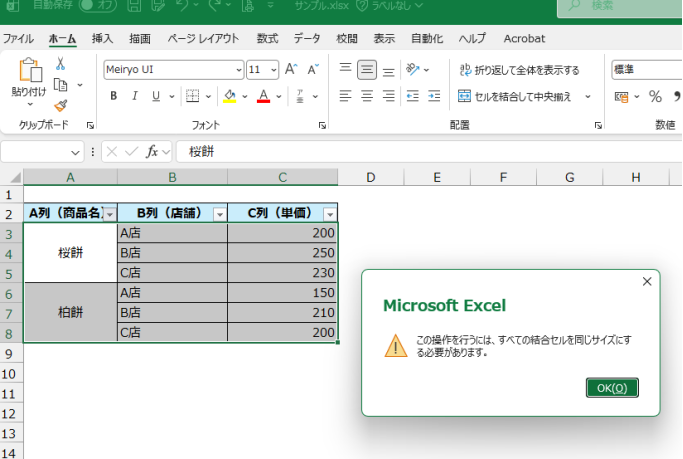Click the borders icon in font group
Screen dimensions: 683x459
pos(192,97)
